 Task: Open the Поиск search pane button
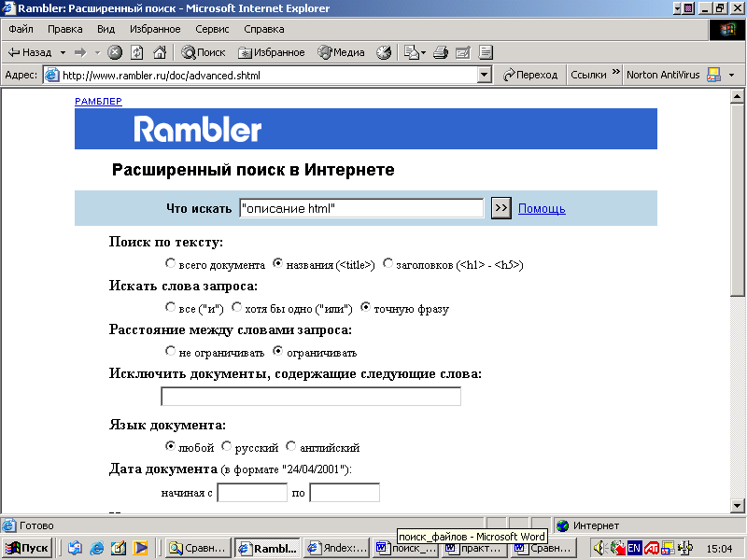(x=204, y=52)
